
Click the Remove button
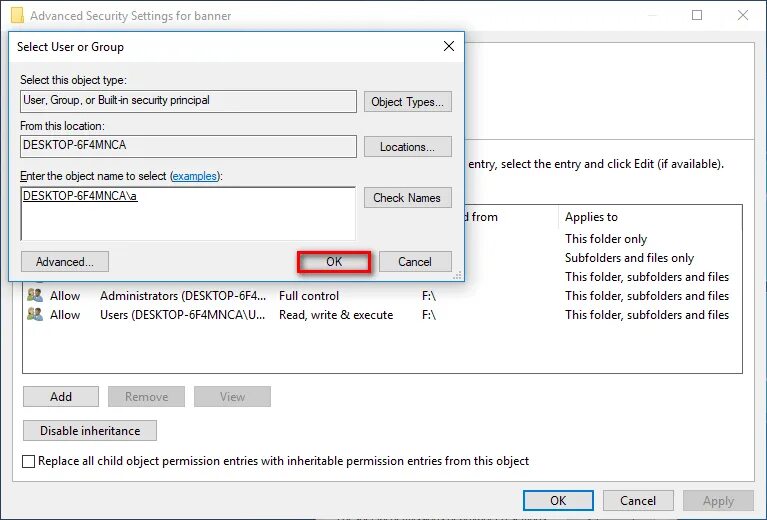pyautogui.click(x=146, y=397)
